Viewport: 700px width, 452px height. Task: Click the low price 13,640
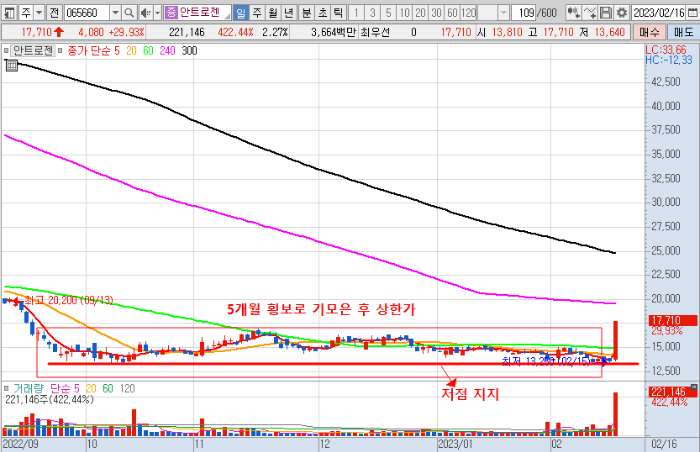610,32
